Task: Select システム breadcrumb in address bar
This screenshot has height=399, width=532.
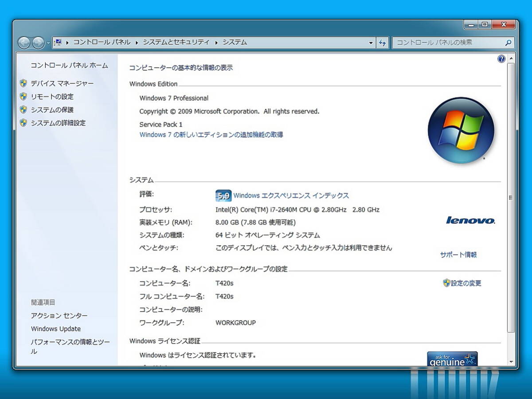Action: pyautogui.click(x=235, y=43)
